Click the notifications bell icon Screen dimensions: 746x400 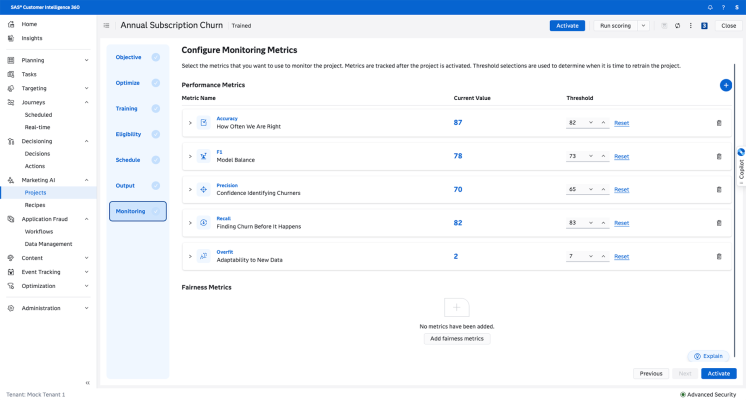coord(709,7)
